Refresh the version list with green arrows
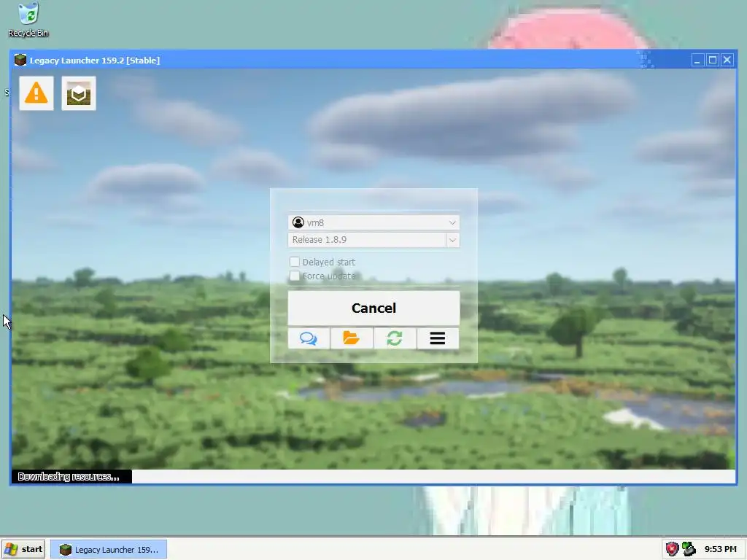 [395, 338]
